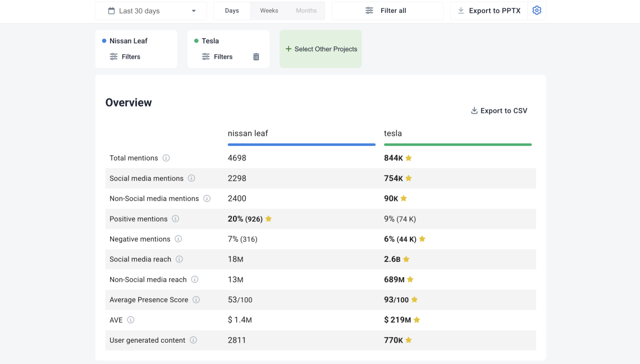640x364 pixels.
Task: Show info for Average Presence Score
Action: (x=196, y=300)
